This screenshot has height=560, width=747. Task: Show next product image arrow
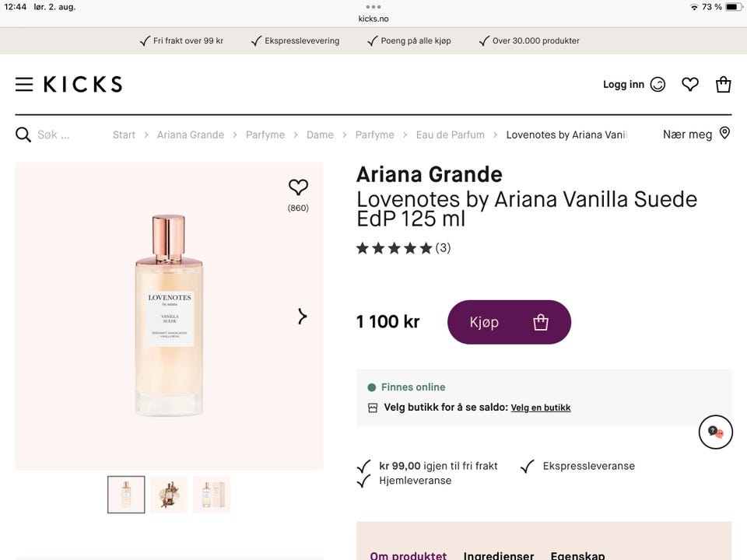pyautogui.click(x=303, y=317)
